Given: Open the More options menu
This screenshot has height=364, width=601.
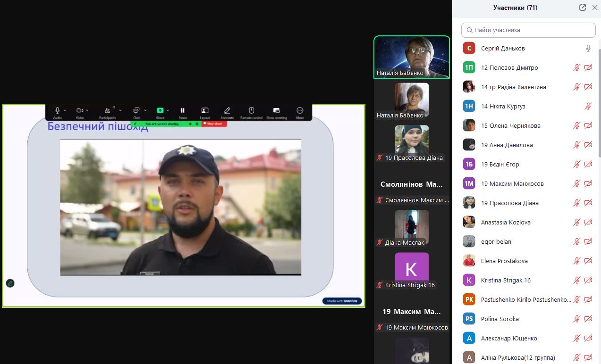Looking at the screenshot, I should 300,110.
